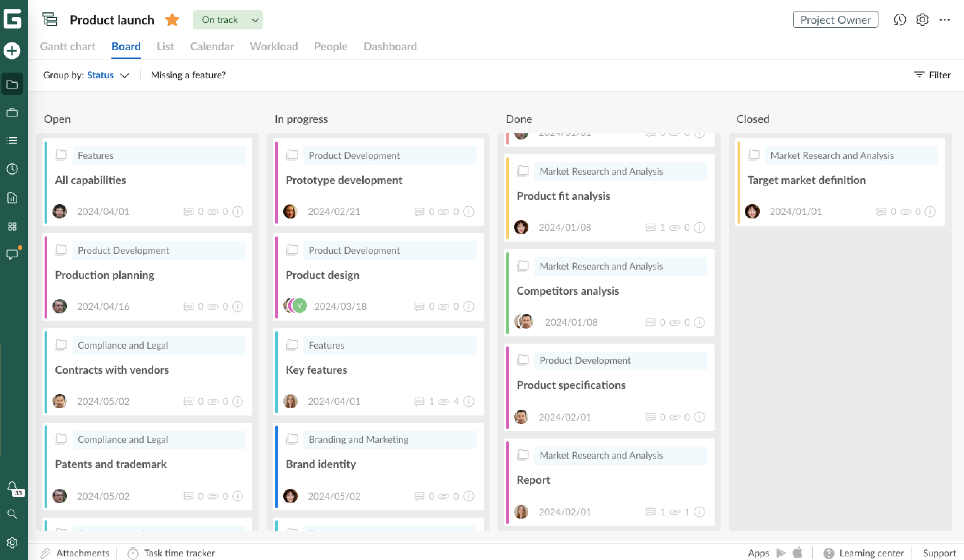Expand the more options ellipsis menu top right
The width and height of the screenshot is (964, 560).
tap(945, 19)
